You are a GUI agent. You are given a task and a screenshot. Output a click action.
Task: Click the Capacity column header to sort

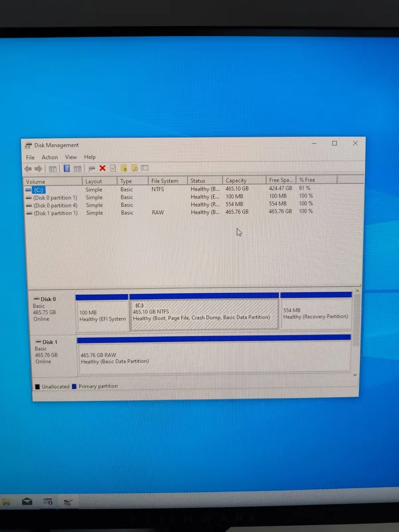click(x=236, y=180)
